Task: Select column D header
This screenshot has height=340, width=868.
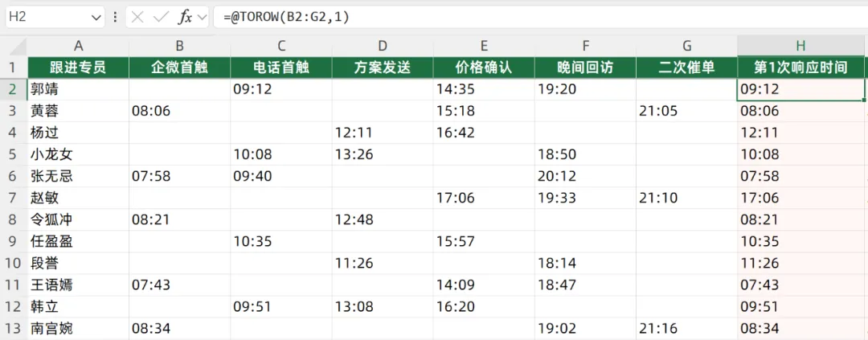Action: (383, 46)
